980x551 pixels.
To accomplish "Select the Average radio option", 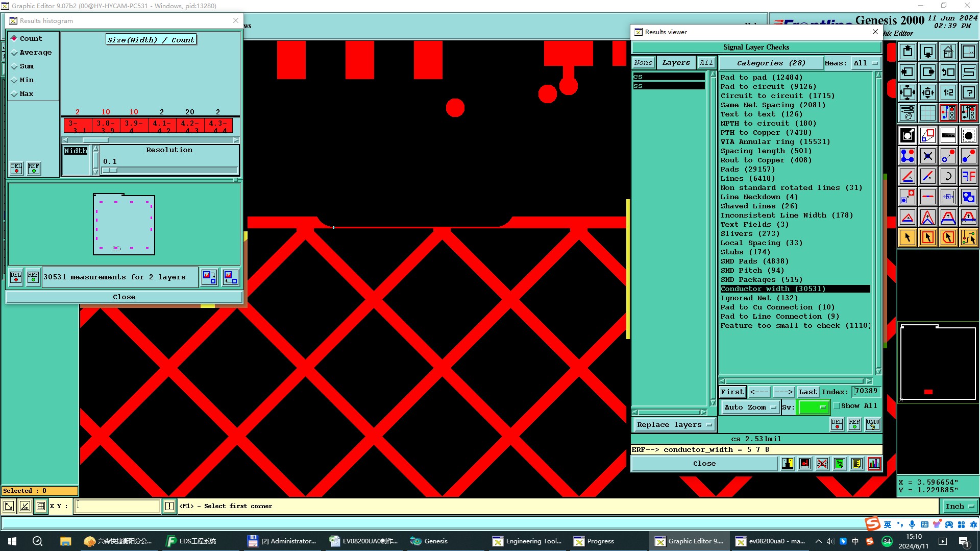I will [32, 53].
